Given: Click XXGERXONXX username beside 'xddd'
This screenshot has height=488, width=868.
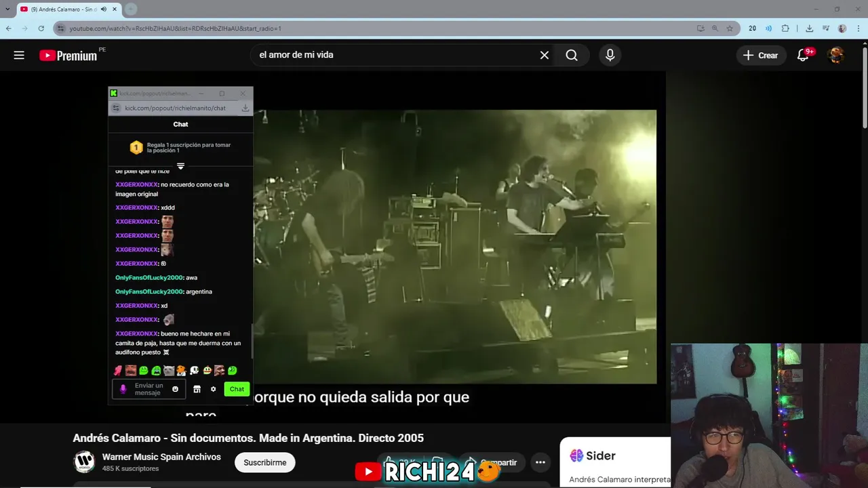Looking at the screenshot, I should [136, 207].
